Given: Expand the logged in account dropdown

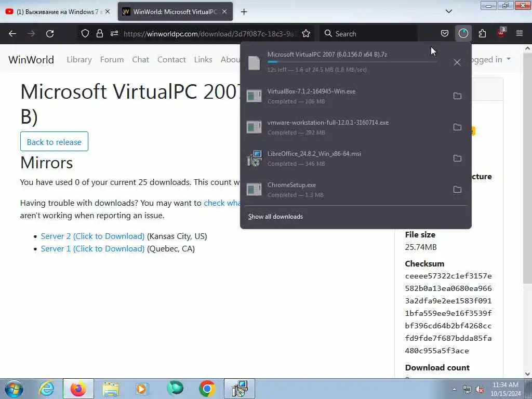Looking at the screenshot, I should pos(491,59).
